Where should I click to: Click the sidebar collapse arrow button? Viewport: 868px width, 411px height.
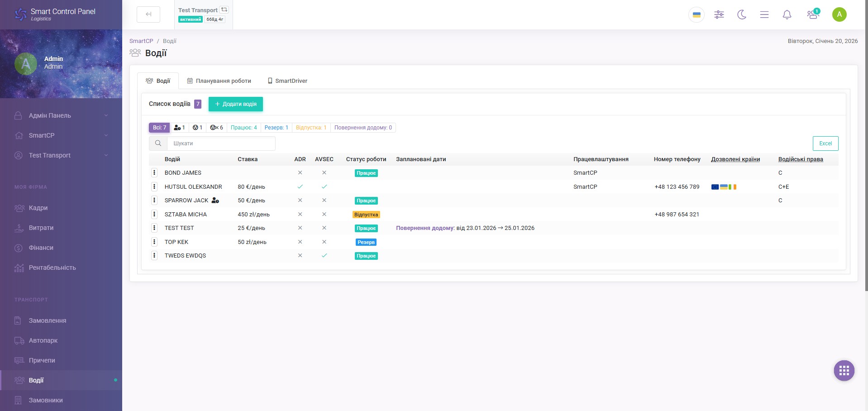(148, 14)
